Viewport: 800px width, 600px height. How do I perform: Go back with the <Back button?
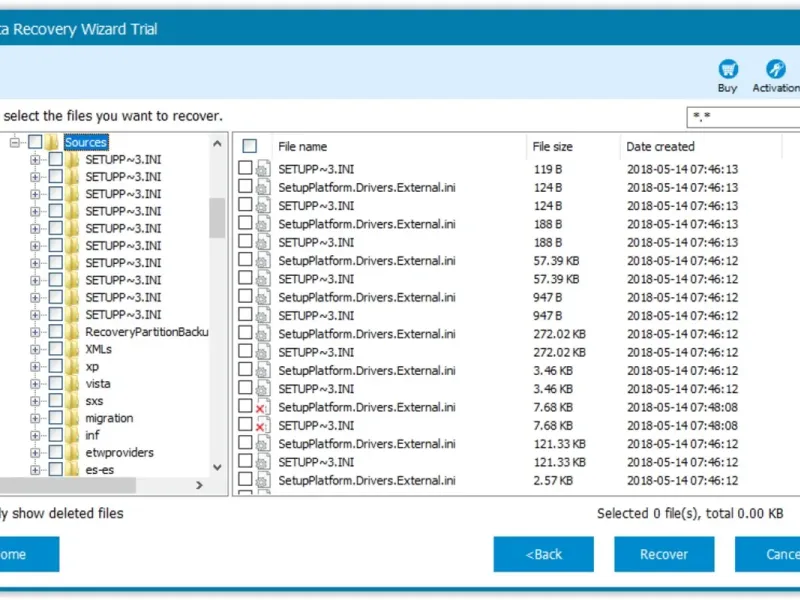pos(543,554)
